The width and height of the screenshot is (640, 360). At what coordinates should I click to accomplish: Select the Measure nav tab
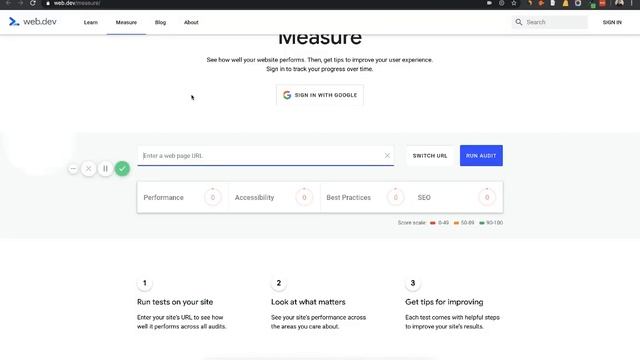click(x=126, y=22)
